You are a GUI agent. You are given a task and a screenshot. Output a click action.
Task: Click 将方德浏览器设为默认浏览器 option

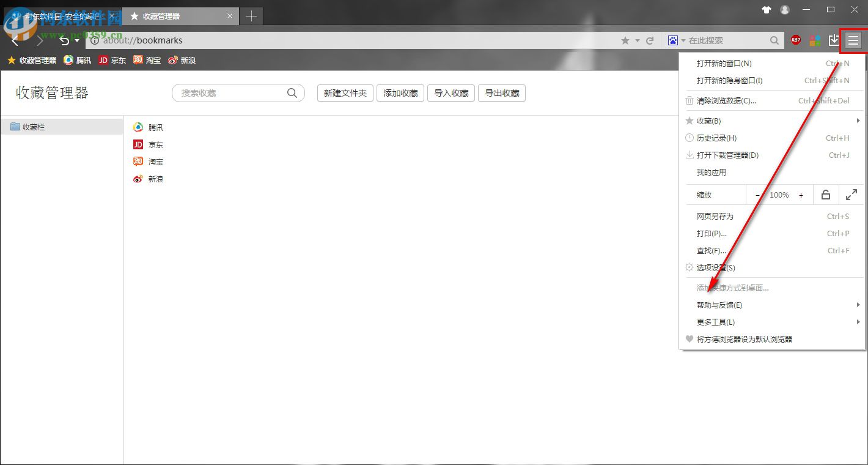click(x=745, y=339)
